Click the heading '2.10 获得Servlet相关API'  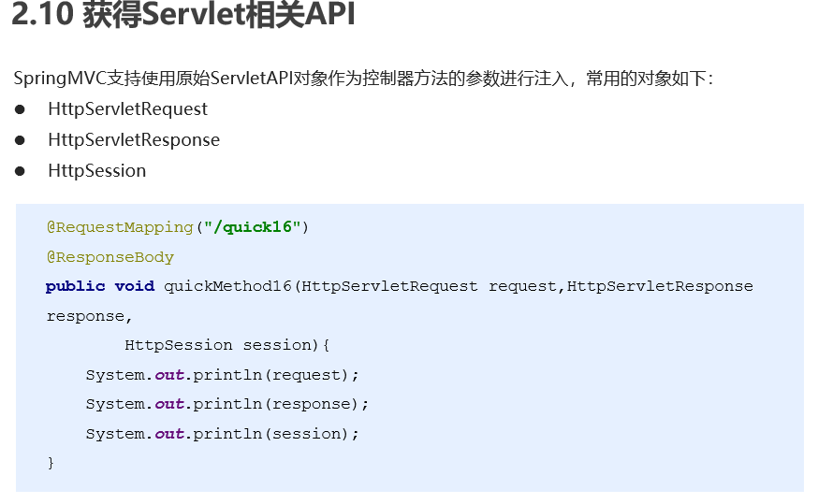tap(183, 15)
